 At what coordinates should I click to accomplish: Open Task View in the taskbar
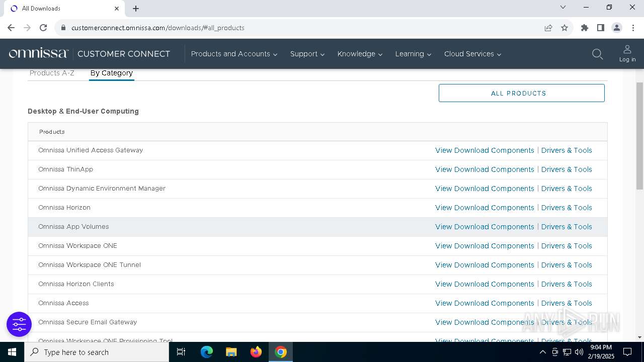(x=181, y=352)
